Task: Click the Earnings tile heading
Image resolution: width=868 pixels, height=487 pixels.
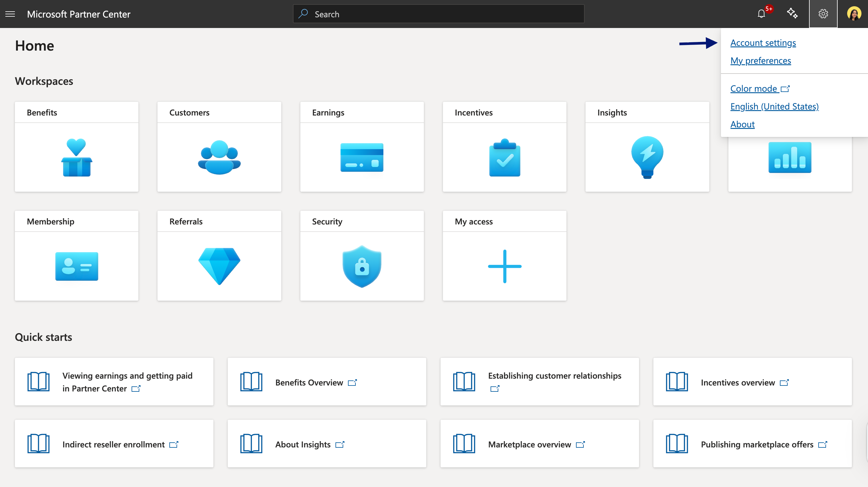Action: (328, 113)
